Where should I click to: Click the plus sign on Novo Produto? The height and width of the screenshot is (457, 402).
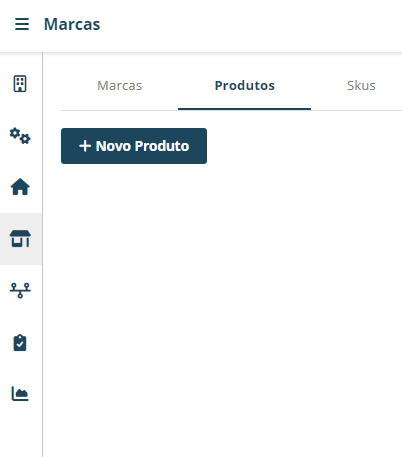point(85,146)
